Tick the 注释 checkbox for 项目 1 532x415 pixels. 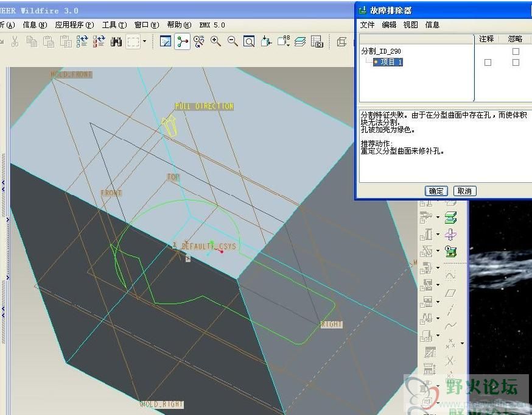[x=488, y=63]
